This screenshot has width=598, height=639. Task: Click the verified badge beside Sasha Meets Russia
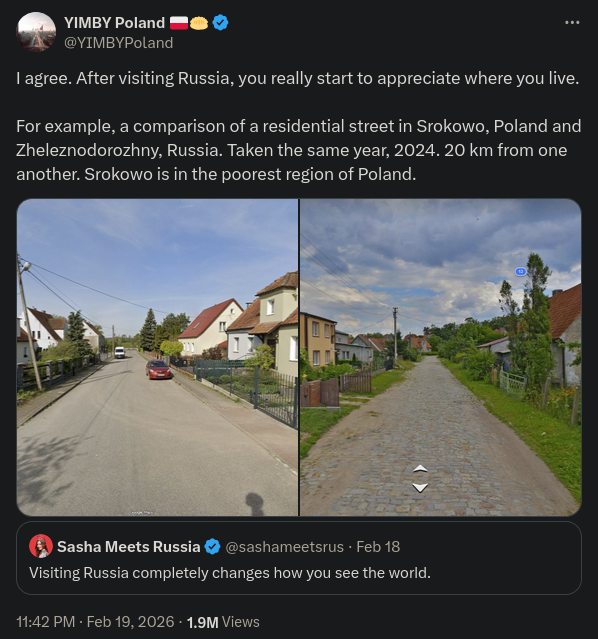tap(212, 546)
